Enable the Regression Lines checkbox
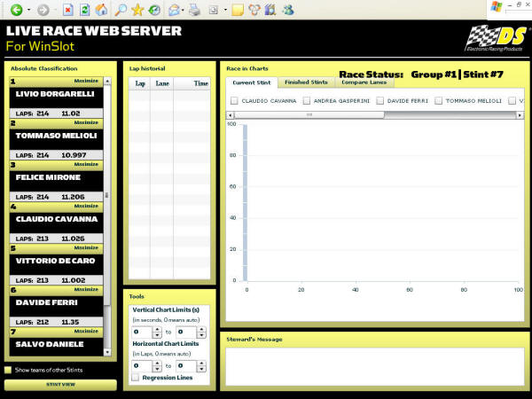This screenshot has height=399, width=532. 136,378
